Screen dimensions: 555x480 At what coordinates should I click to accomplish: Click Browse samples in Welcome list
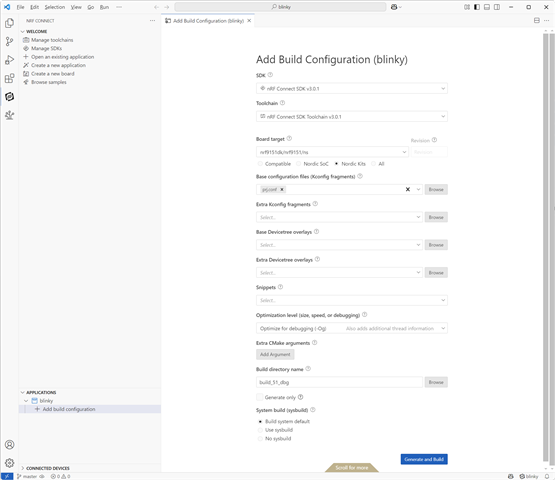(x=48, y=82)
